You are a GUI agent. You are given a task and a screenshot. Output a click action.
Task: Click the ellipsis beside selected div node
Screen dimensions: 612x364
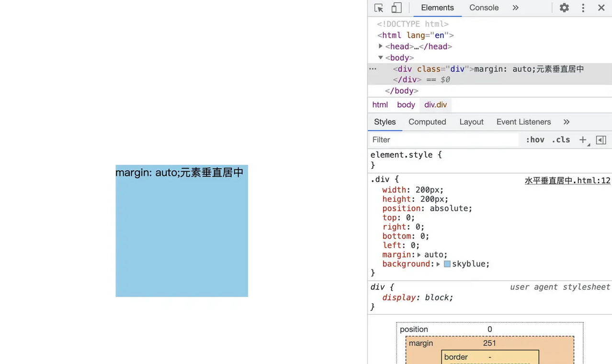click(373, 69)
